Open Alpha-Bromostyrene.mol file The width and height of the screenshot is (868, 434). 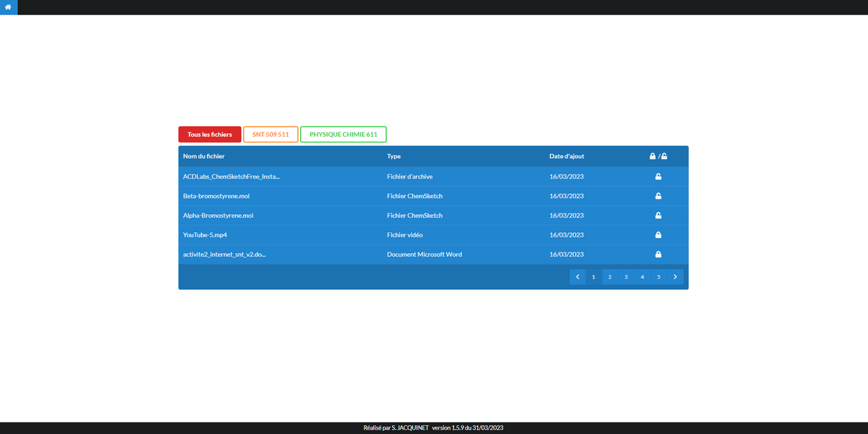point(218,216)
